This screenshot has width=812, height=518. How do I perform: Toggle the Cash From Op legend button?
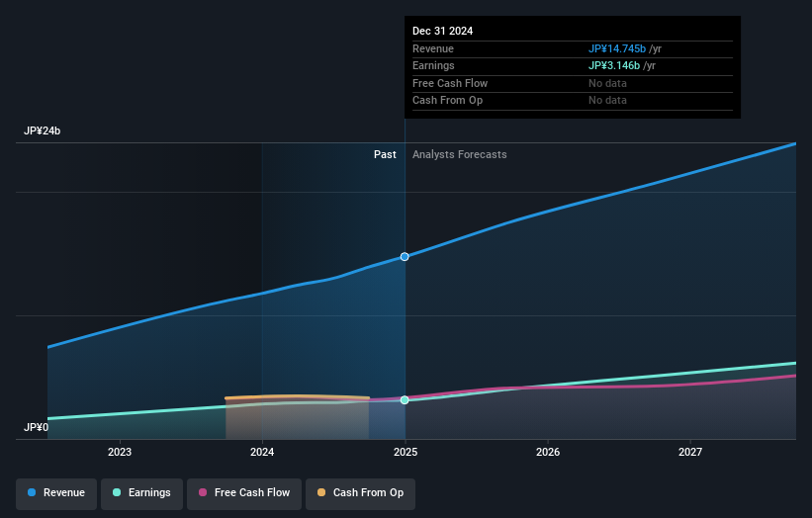click(x=360, y=493)
